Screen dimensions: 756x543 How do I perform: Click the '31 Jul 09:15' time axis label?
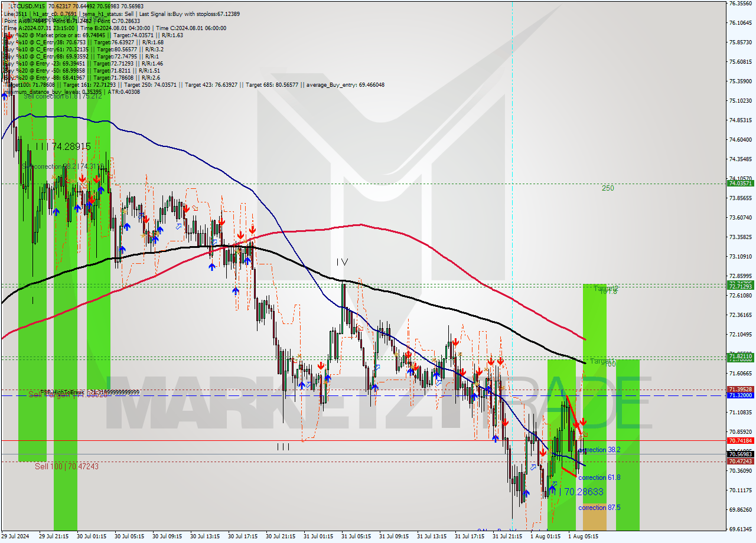394,537
